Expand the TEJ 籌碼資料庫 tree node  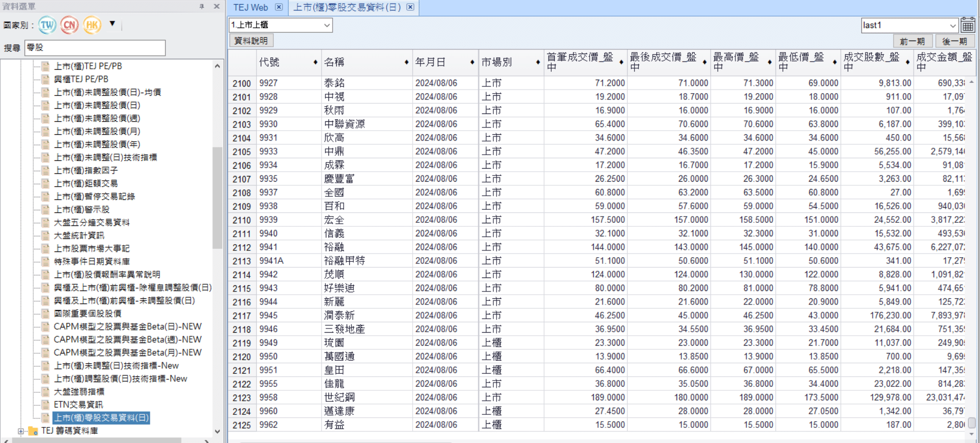pos(21,431)
